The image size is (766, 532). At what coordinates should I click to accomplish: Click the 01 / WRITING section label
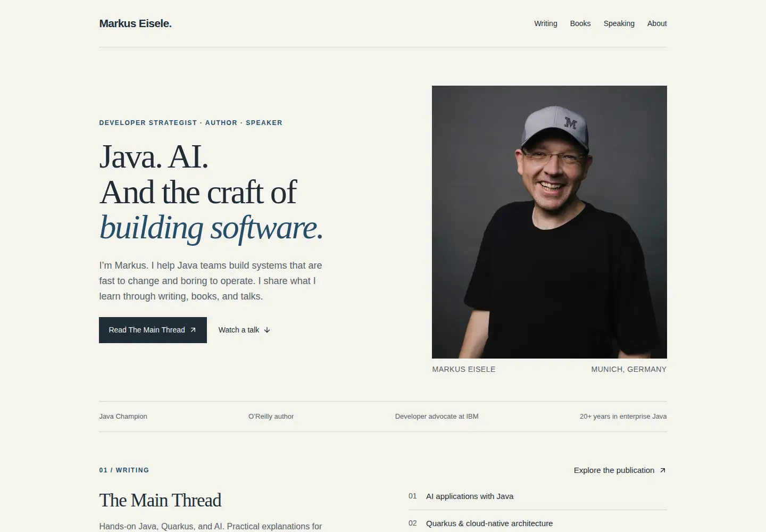tap(124, 470)
